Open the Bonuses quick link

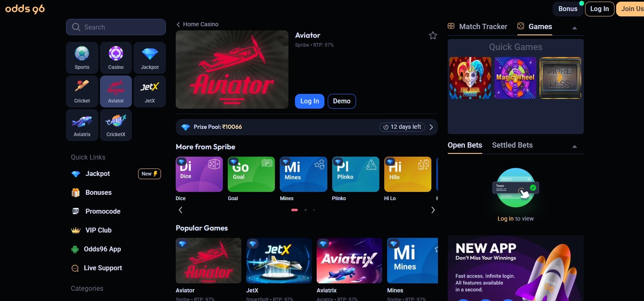coord(98,193)
